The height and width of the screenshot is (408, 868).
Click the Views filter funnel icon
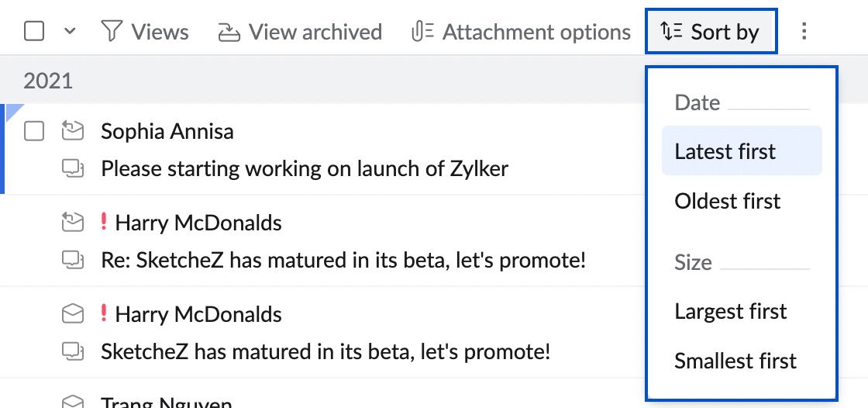(x=112, y=32)
